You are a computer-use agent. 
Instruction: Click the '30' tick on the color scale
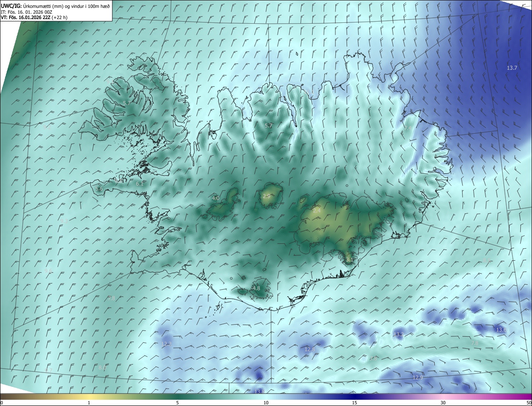(443, 403)
